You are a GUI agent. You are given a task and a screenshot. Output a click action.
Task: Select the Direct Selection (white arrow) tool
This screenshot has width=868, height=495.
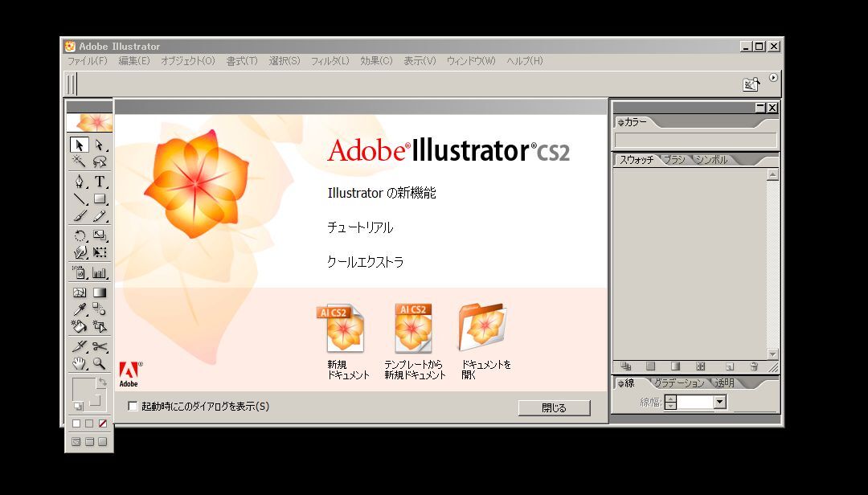(100, 145)
